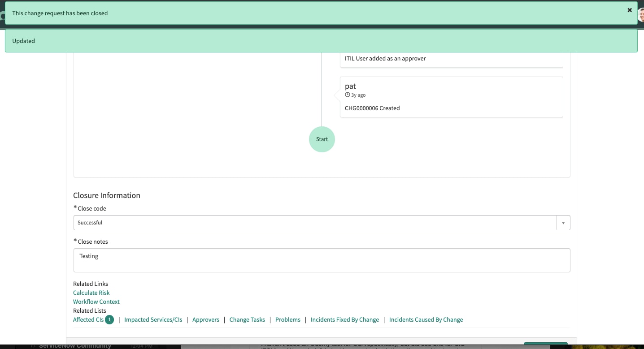
Task: Click the ITIL User approver activity entry
Action: [385, 58]
